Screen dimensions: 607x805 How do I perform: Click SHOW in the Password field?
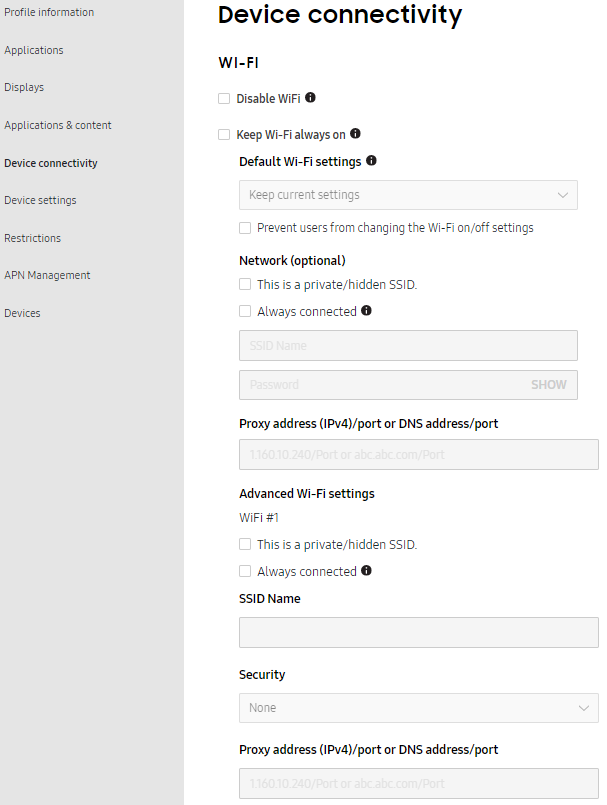click(x=548, y=385)
